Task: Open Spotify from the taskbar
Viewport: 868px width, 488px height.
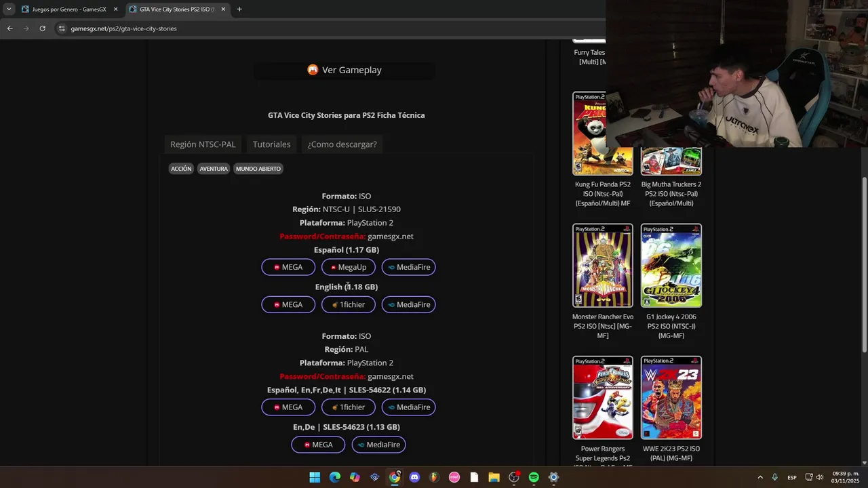Action: coord(534,477)
